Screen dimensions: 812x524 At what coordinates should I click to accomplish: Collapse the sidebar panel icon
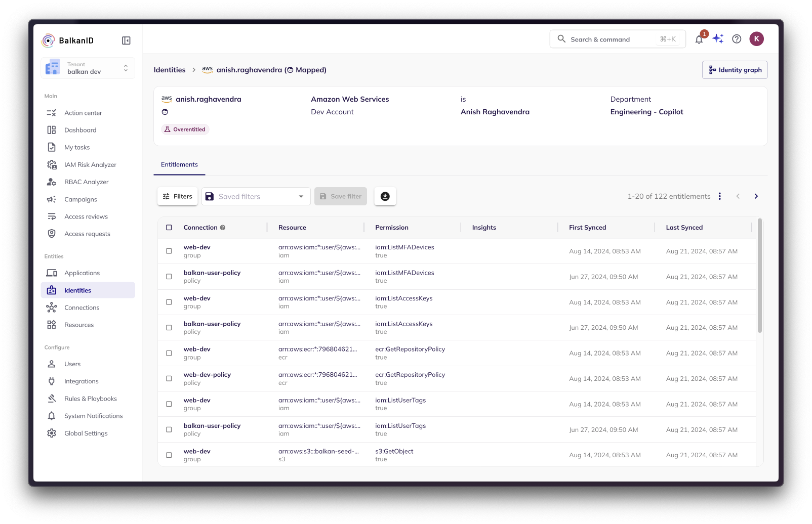pos(126,40)
